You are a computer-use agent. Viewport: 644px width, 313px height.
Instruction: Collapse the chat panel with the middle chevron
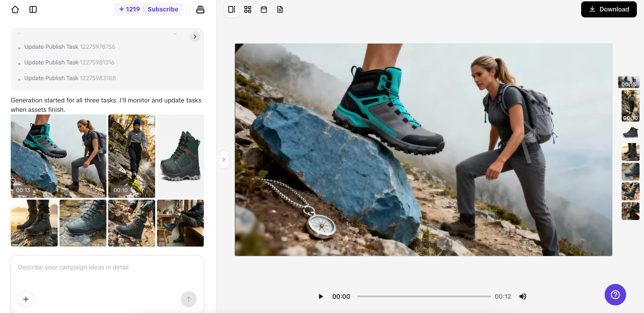(224, 159)
